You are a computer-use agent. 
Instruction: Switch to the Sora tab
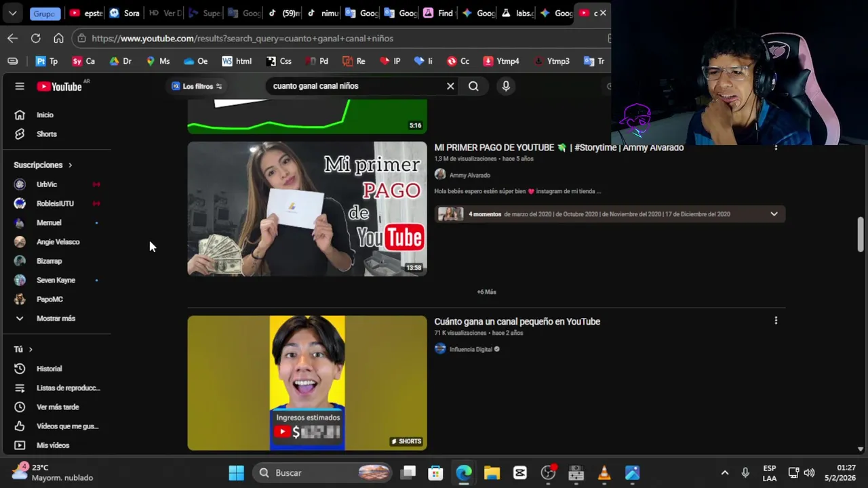pos(125,13)
